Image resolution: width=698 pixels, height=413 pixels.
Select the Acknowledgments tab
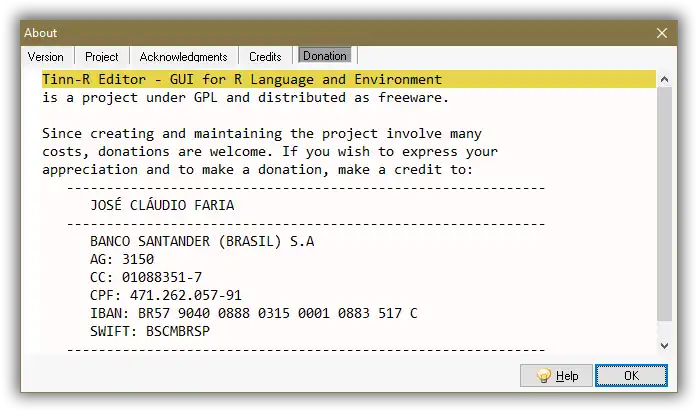point(183,57)
